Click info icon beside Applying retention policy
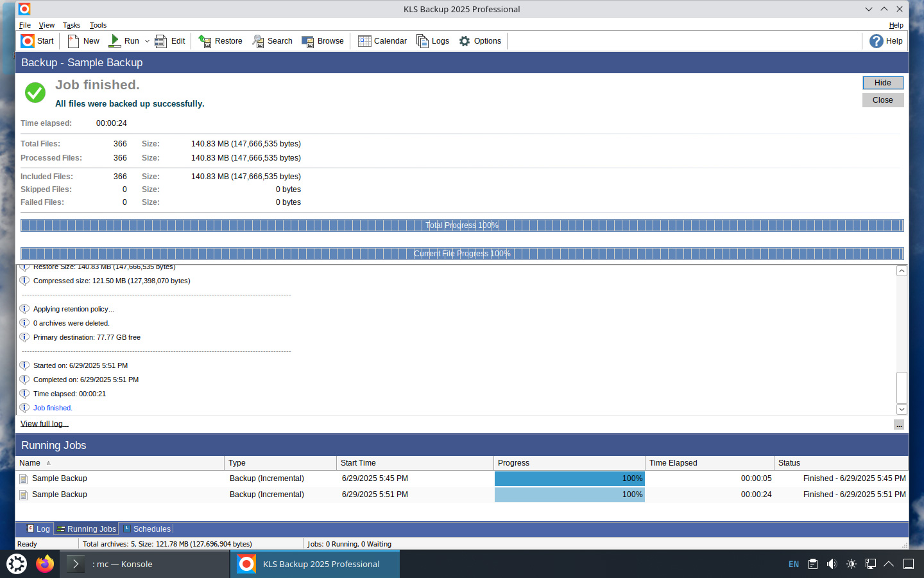924x578 pixels. point(24,309)
